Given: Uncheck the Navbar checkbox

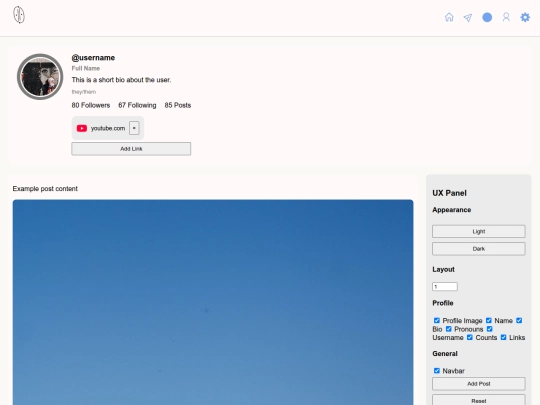Looking at the screenshot, I should 437,371.
